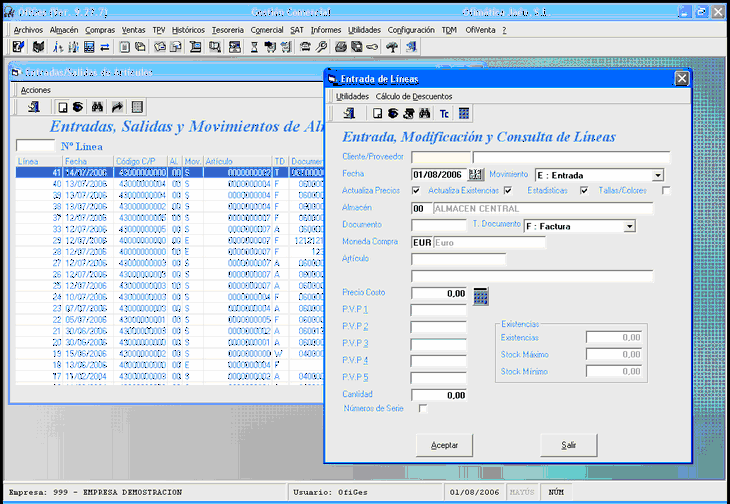Toggle the Estadísticas checkbox
This screenshot has width=730, height=504.
click(584, 191)
